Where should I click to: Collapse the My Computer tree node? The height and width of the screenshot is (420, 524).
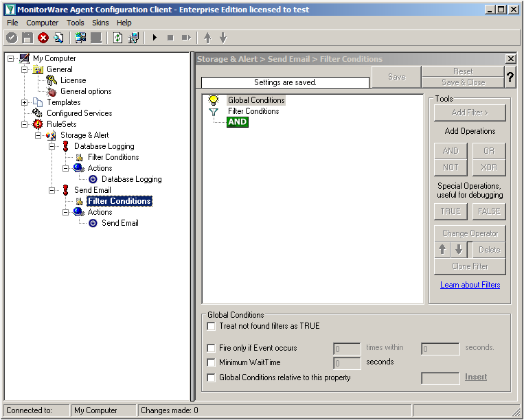click(x=11, y=58)
